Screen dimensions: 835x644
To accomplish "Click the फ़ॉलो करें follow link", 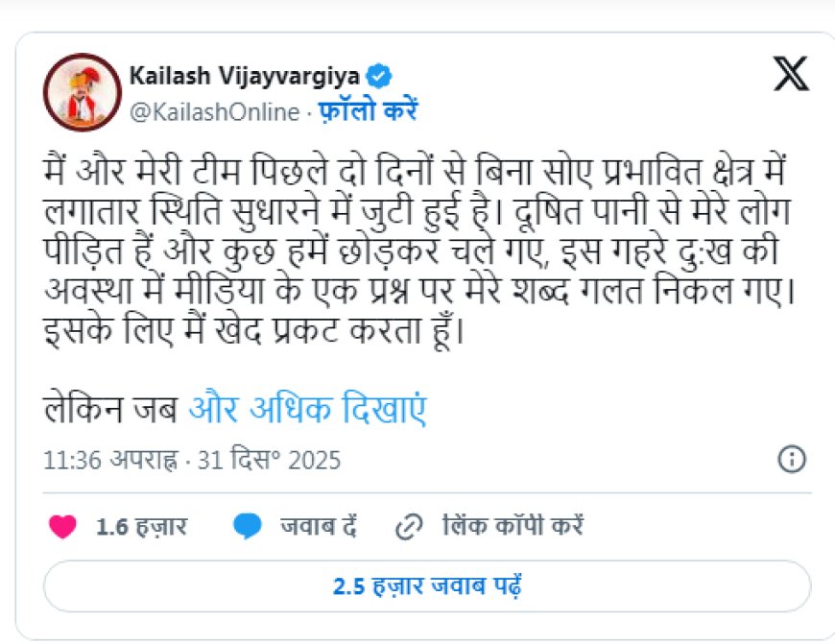I will (x=368, y=111).
